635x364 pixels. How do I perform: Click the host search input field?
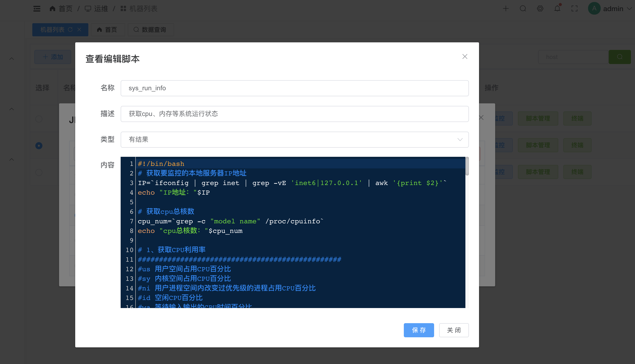(573, 57)
